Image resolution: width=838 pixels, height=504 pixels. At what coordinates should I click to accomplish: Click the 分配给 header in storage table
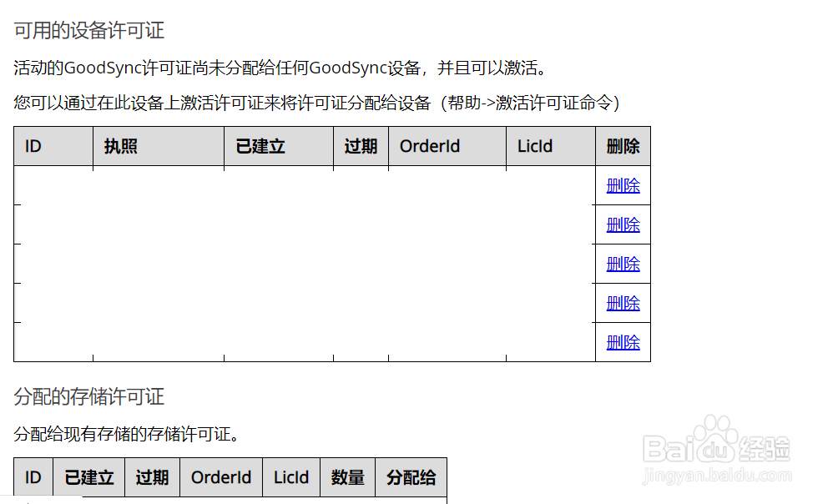tap(411, 476)
